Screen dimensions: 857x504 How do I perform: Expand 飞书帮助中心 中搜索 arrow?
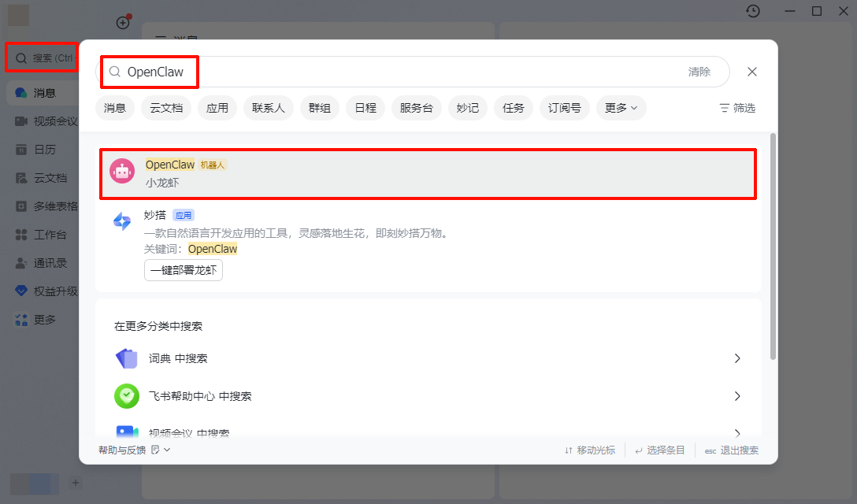[x=737, y=396]
